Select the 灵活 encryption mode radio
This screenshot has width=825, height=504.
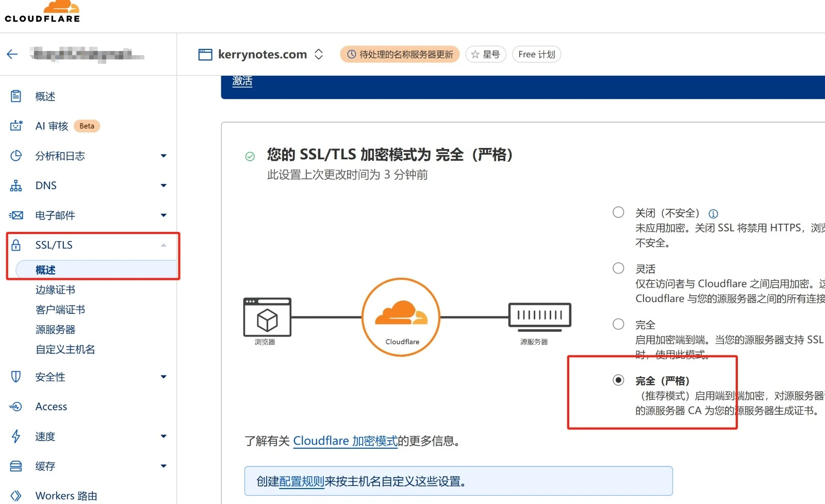coord(618,268)
